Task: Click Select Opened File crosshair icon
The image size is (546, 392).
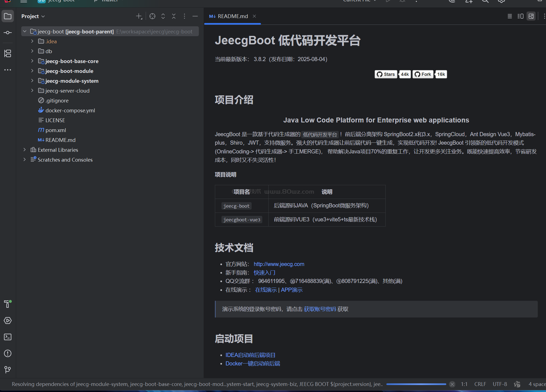Action: pos(152,16)
